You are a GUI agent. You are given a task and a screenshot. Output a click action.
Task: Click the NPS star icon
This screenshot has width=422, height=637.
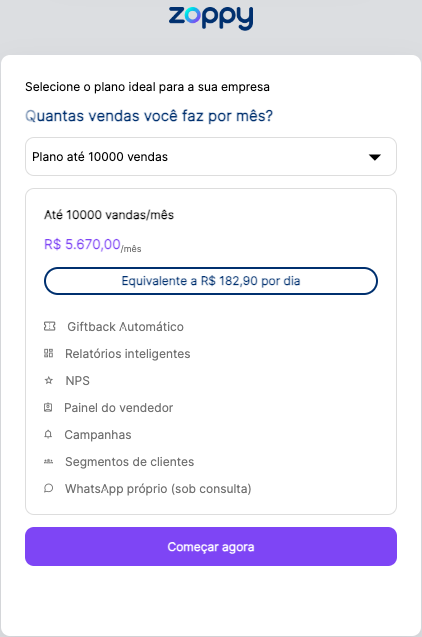49,380
